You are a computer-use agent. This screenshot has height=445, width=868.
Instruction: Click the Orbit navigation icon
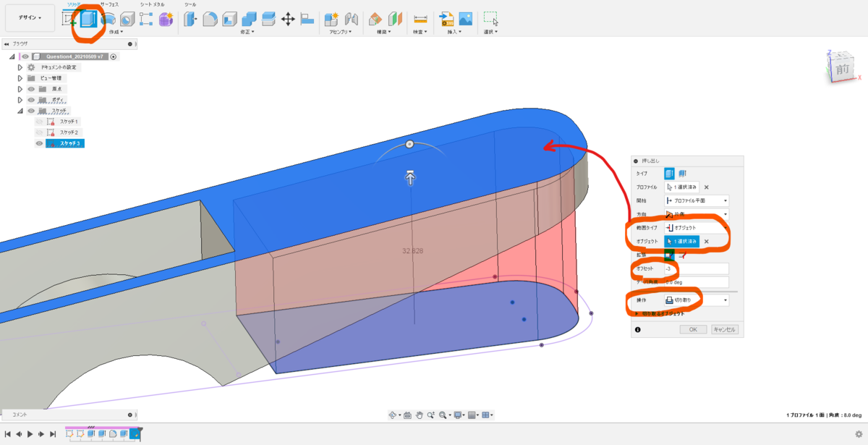point(393,415)
